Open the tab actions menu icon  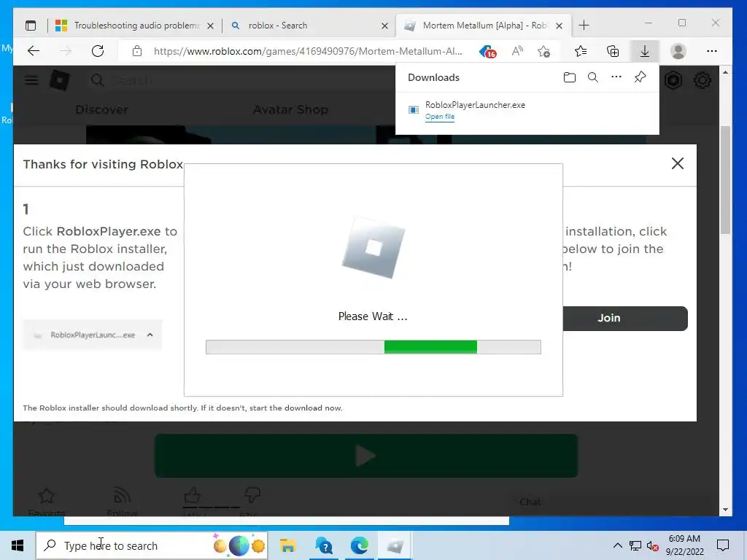click(x=31, y=26)
